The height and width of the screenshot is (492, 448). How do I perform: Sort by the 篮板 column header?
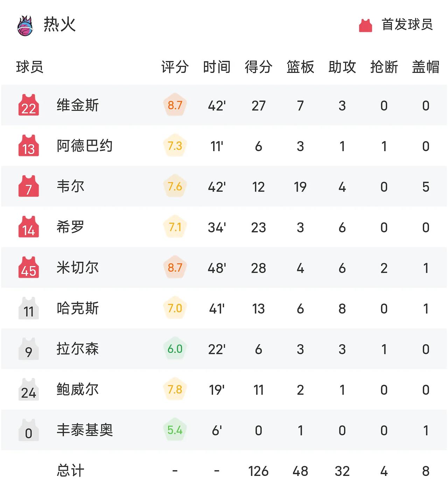click(x=300, y=66)
